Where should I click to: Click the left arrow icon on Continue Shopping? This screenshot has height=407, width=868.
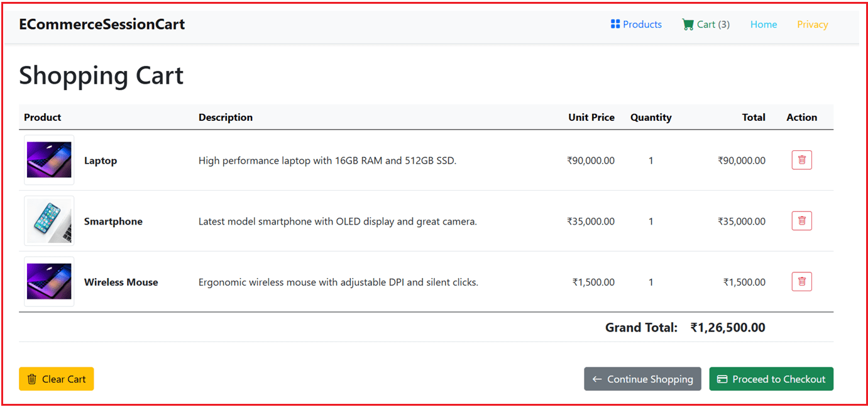click(597, 379)
